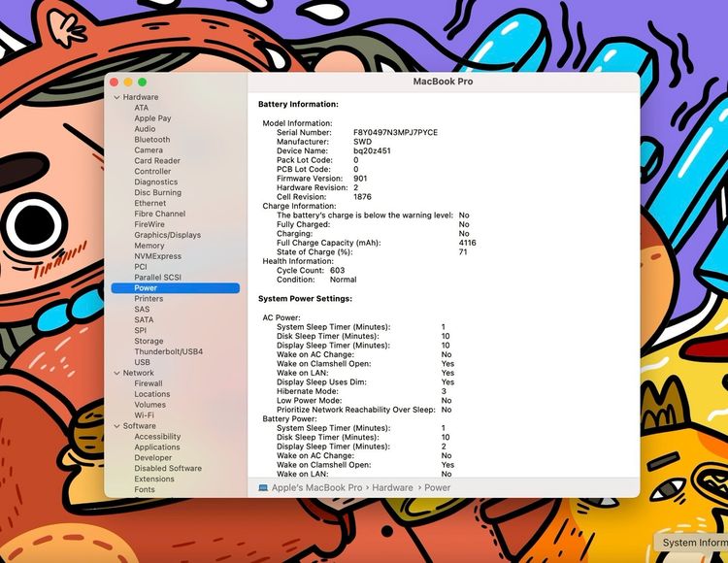This screenshot has height=563, width=728.
Task: Select Ethernet in the Hardware list
Action: point(149,203)
